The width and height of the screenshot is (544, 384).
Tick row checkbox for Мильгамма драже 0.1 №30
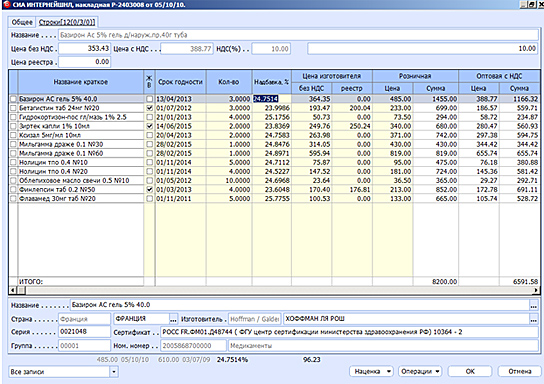pyautogui.click(x=13, y=144)
